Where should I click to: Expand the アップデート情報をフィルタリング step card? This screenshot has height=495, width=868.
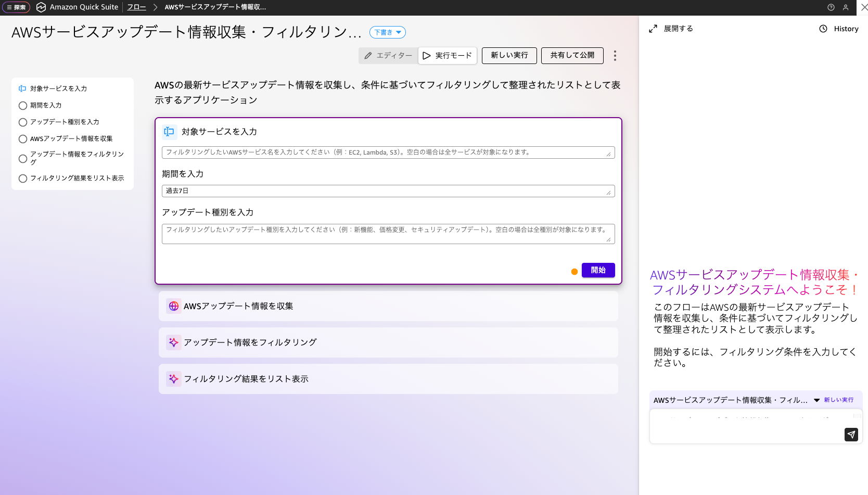388,342
